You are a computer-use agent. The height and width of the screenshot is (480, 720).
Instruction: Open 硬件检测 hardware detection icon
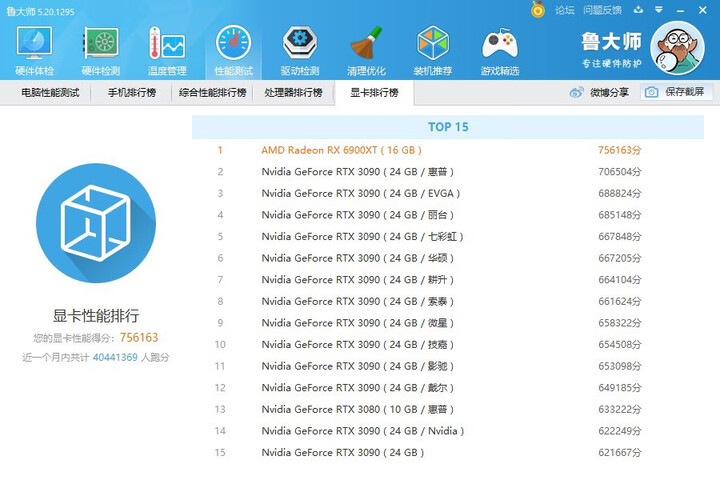pyautogui.click(x=101, y=43)
